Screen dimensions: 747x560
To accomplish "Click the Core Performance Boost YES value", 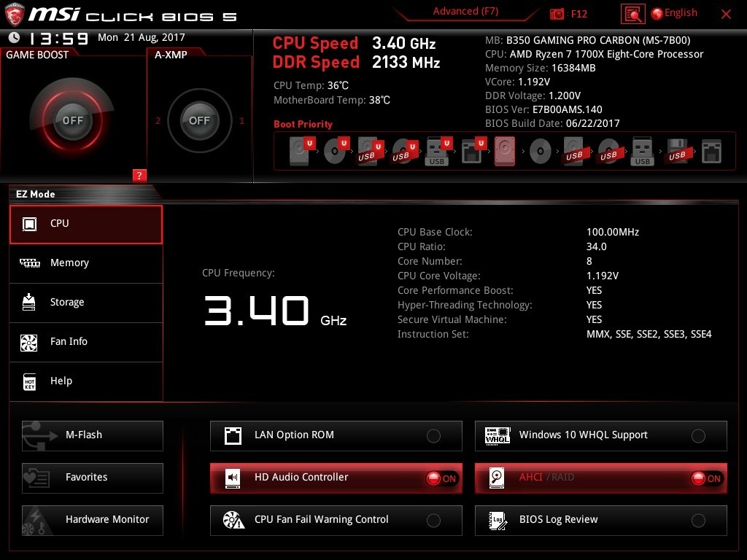I will click(x=594, y=290).
